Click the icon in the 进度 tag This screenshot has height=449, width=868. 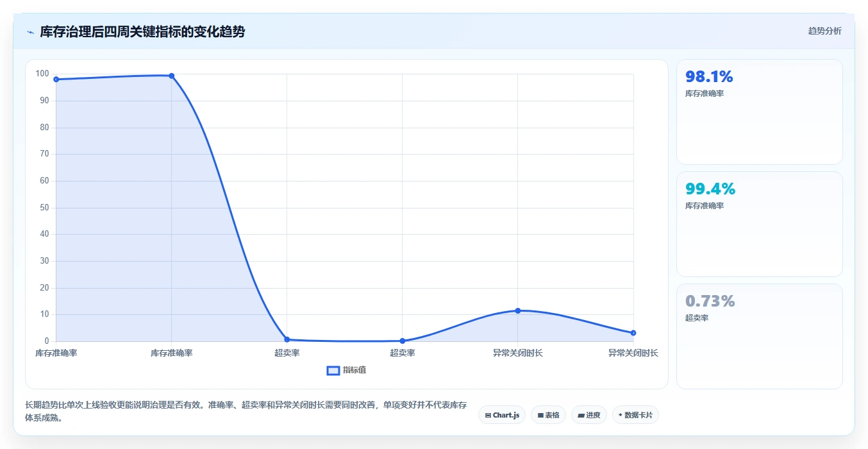(581, 416)
